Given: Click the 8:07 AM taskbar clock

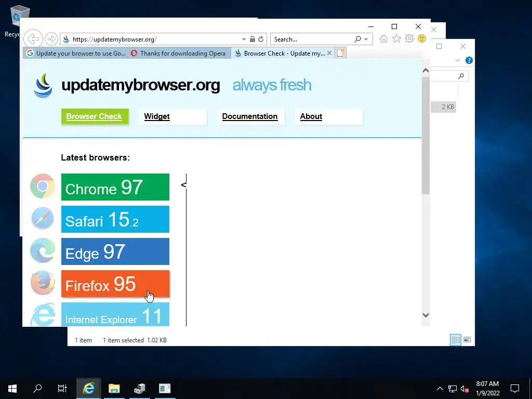Looking at the screenshot, I should [x=487, y=384].
